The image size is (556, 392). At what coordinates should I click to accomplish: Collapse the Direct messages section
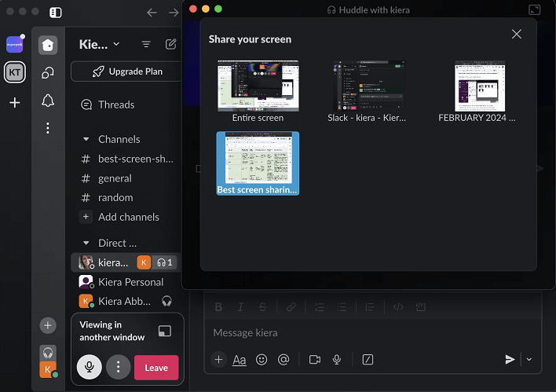click(86, 243)
